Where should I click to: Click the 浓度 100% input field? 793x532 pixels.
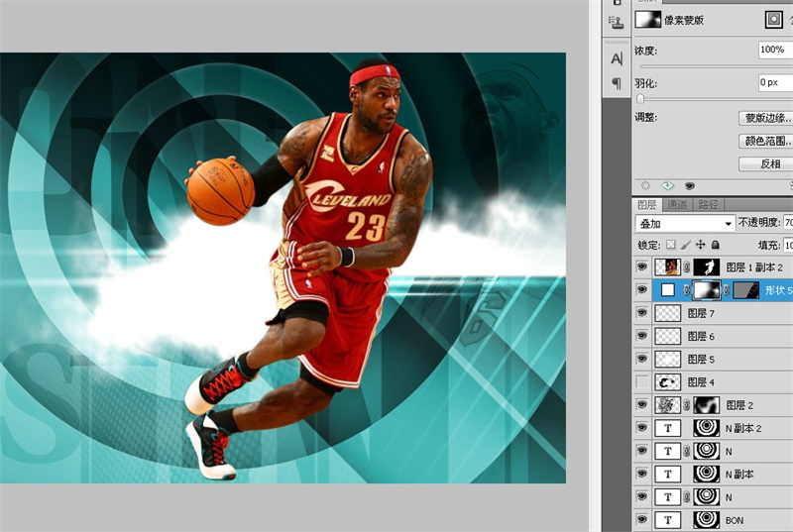point(773,50)
